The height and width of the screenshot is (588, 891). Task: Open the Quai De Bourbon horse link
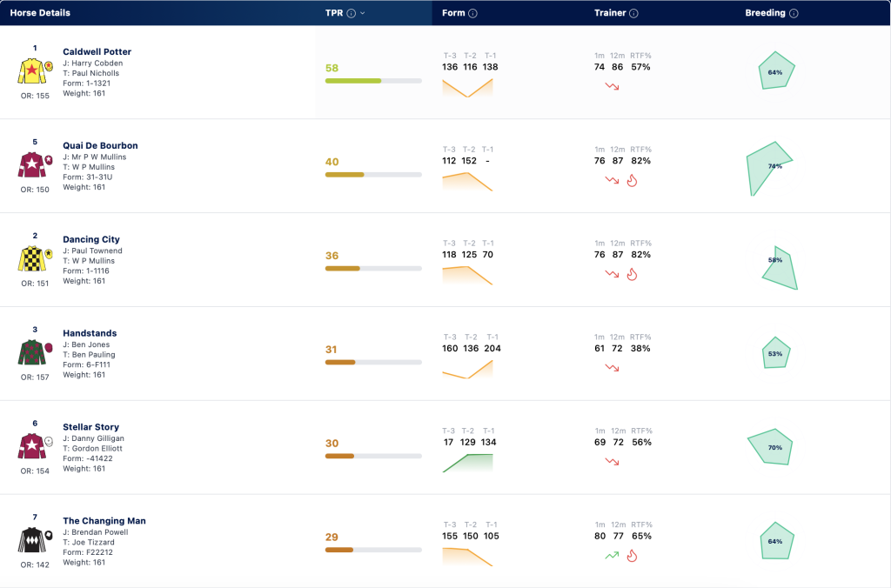[100, 145]
